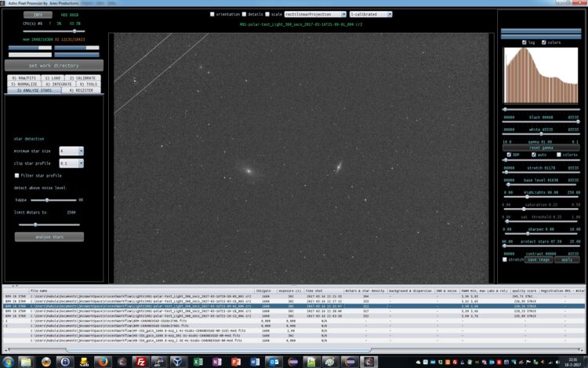Adjust the highlights slider

541,184
